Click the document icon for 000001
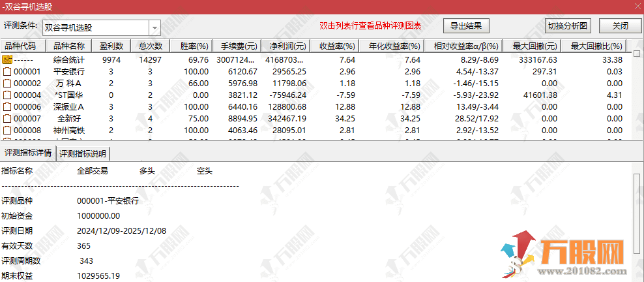Screen dimensions: 644x282 click(7, 72)
